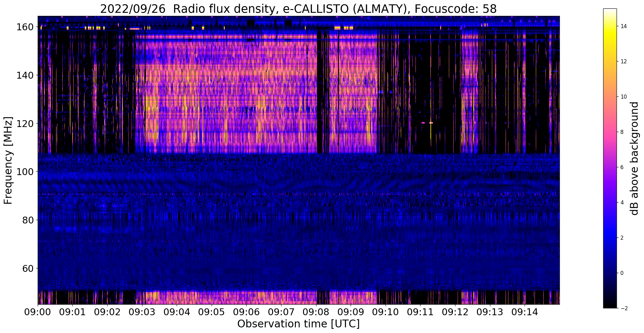Click the 09:09 time tick label
This screenshot has width=644, height=333.
pyautogui.click(x=351, y=311)
